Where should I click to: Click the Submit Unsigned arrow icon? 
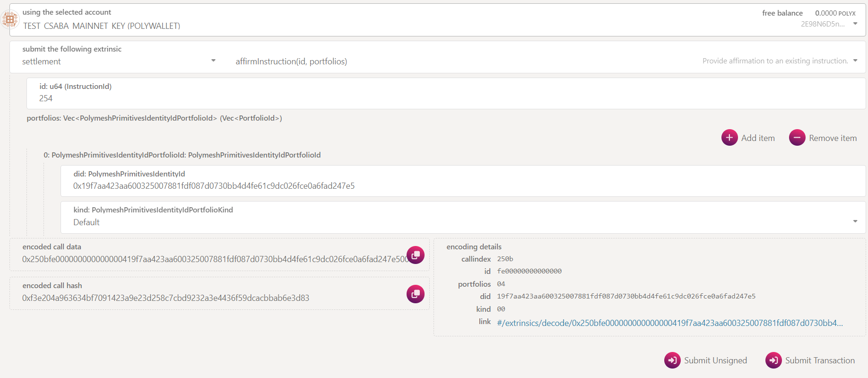tap(672, 360)
